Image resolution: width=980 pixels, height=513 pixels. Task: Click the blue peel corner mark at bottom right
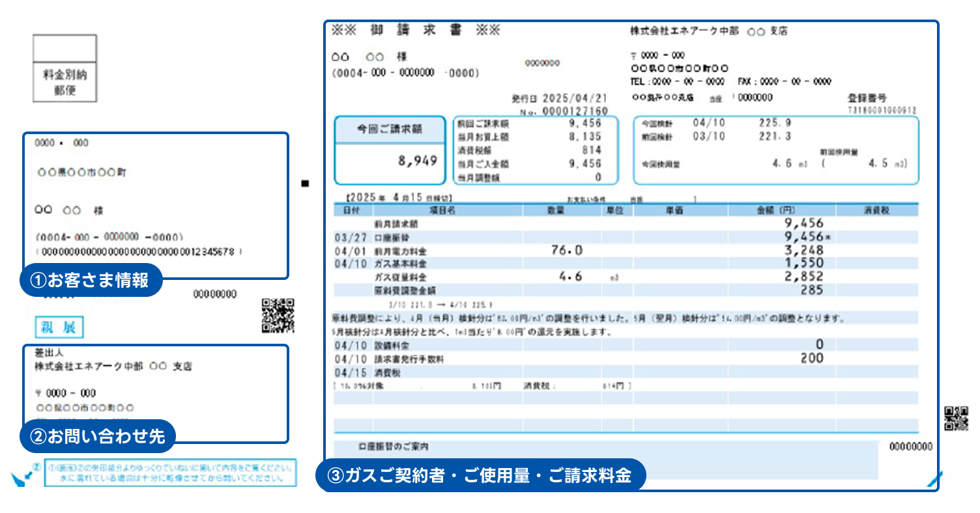pos(934,480)
